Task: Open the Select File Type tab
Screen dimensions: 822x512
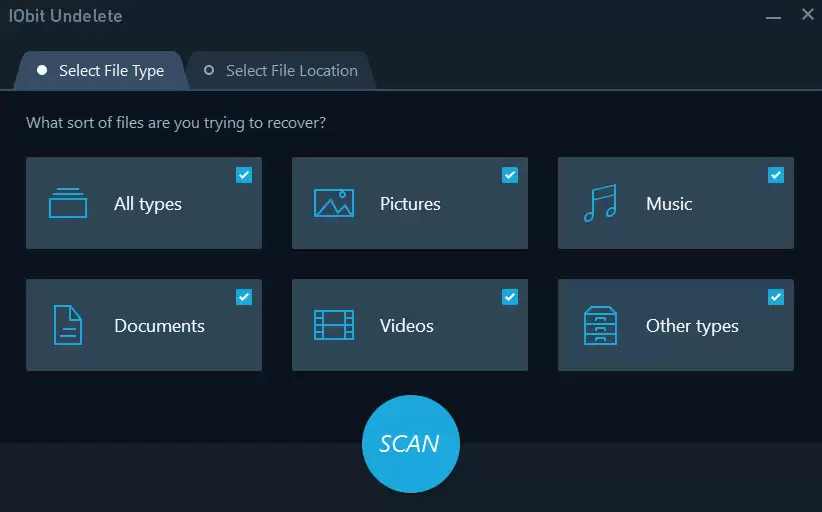Action: pos(100,71)
